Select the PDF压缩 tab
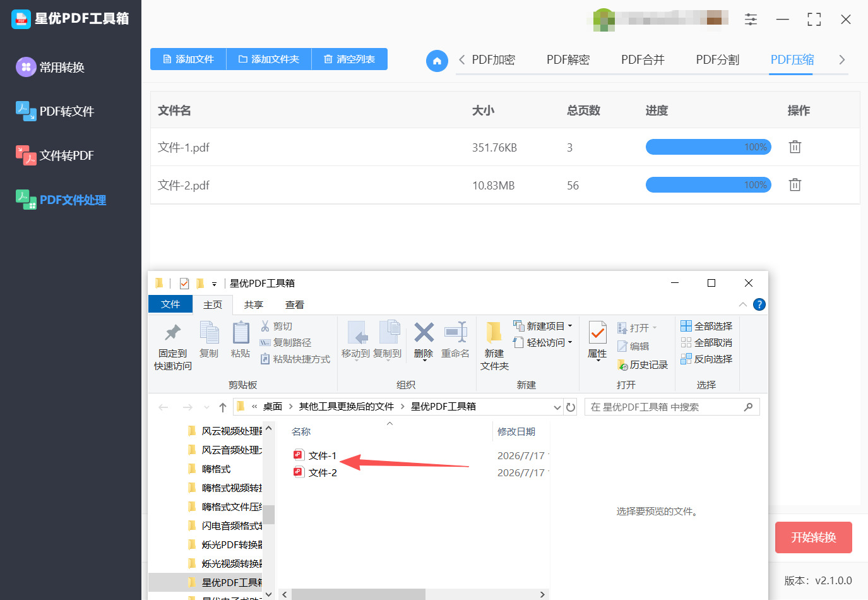The width and height of the screenshot is (868, 600). pos(792,60)
